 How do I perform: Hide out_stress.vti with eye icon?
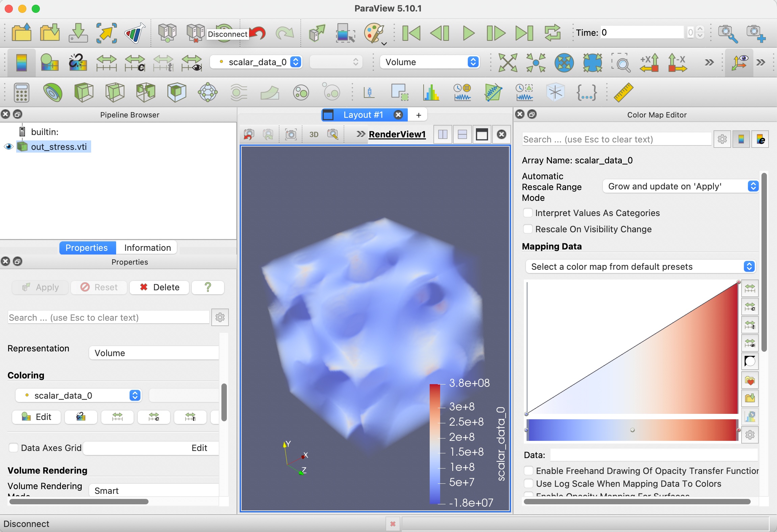click(x=8, y=147)
